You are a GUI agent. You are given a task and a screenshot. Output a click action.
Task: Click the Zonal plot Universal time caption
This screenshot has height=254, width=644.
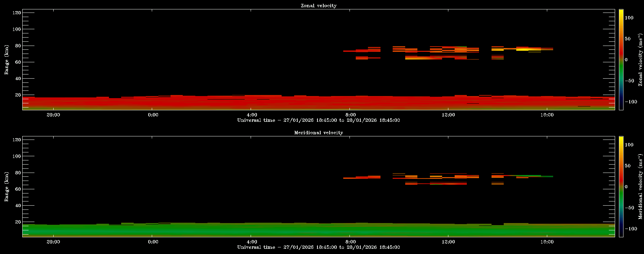(x=319, y=120)
